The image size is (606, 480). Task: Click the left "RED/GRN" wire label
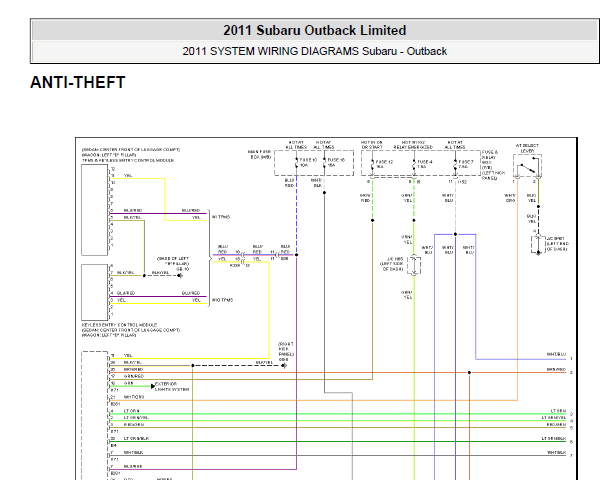coord(134,424)
